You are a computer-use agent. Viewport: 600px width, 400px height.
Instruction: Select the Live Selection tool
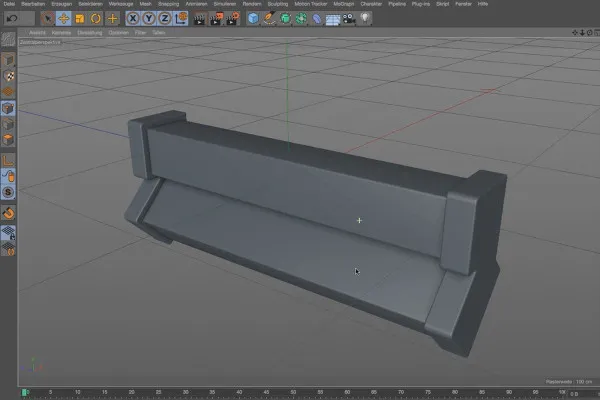47,18
